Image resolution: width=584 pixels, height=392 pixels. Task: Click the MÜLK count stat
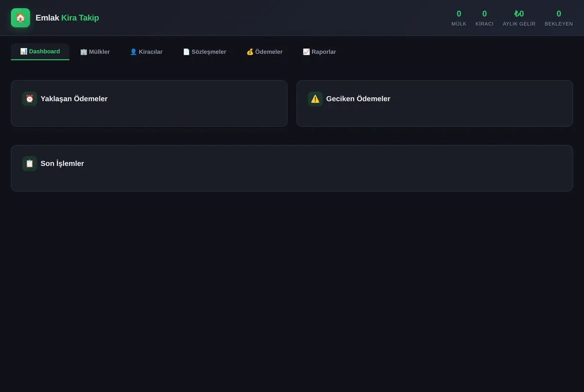459,18
